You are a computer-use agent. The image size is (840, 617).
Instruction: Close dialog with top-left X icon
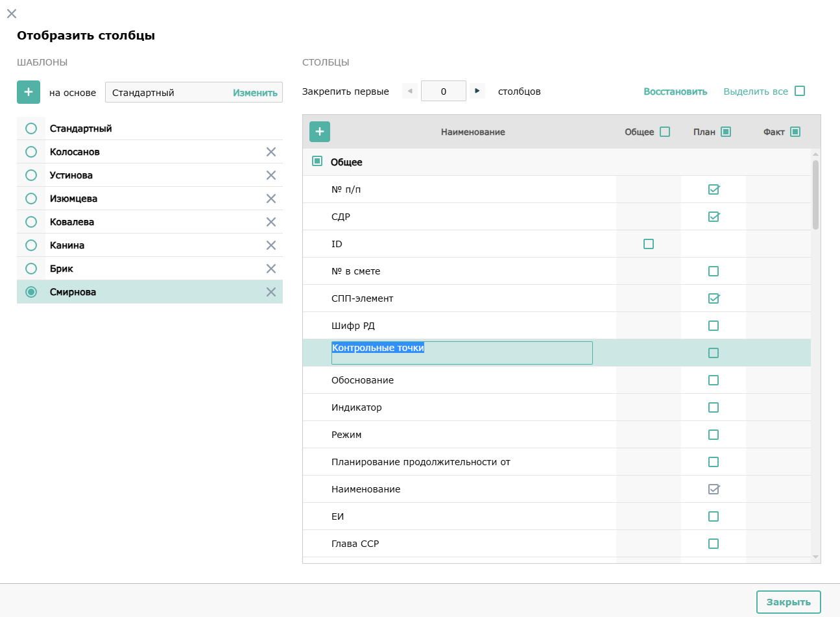(12, 14)
